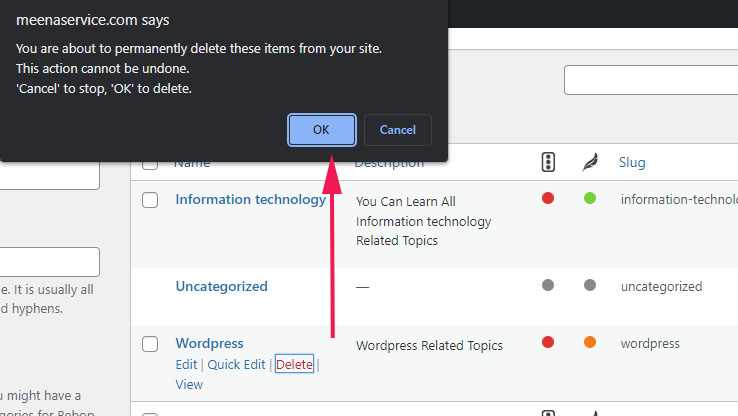Viewport: 738px width, 416px height.
Task: Select 'Wordpress Related Topics' description text
Action: tap(429, 345)
